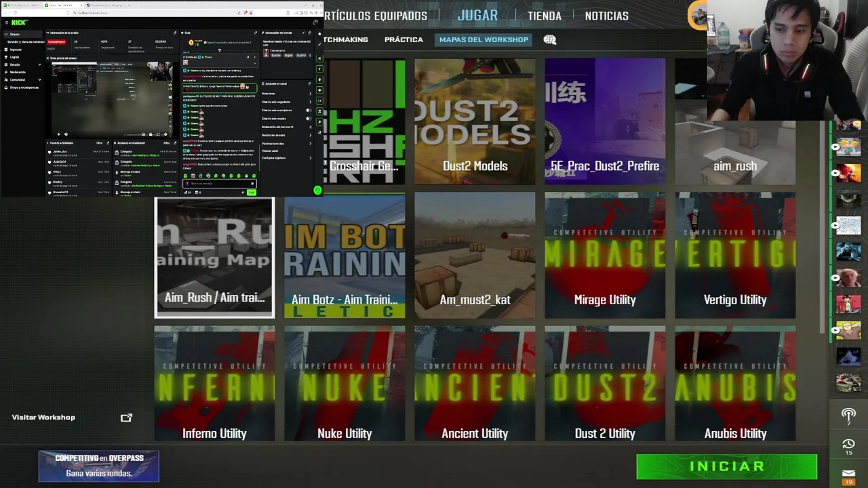Open Logros in Kick sidebar
The height and width of the screenshot is (488, 868).
pos(14,58)
